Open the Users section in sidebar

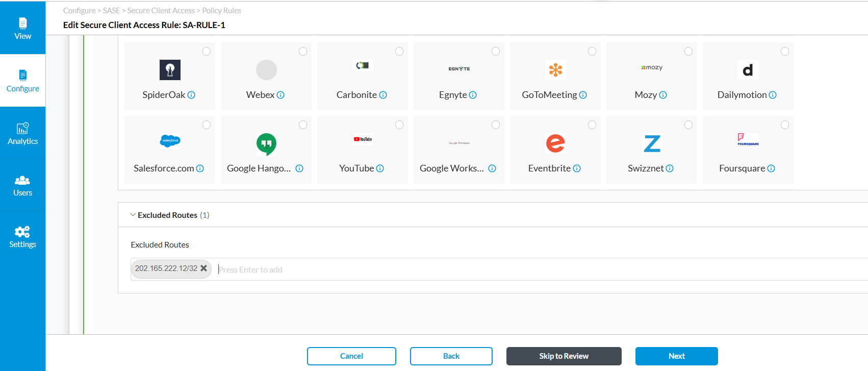pyautogui.click(x=22, y=185)
